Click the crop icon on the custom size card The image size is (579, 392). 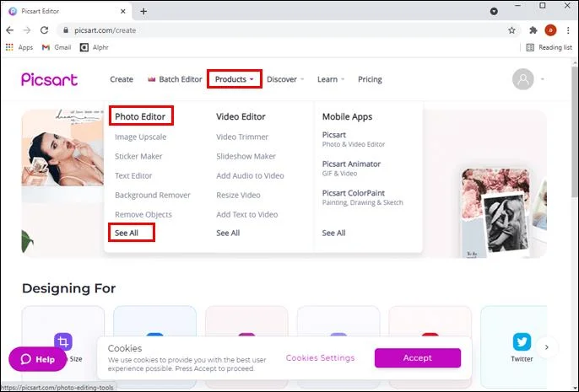63,342
